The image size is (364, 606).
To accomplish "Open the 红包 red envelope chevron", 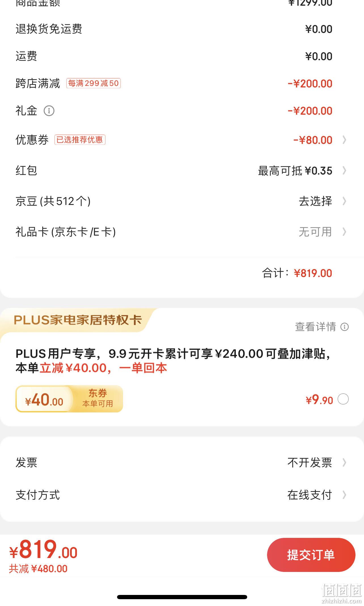I will tap(344, 170).
